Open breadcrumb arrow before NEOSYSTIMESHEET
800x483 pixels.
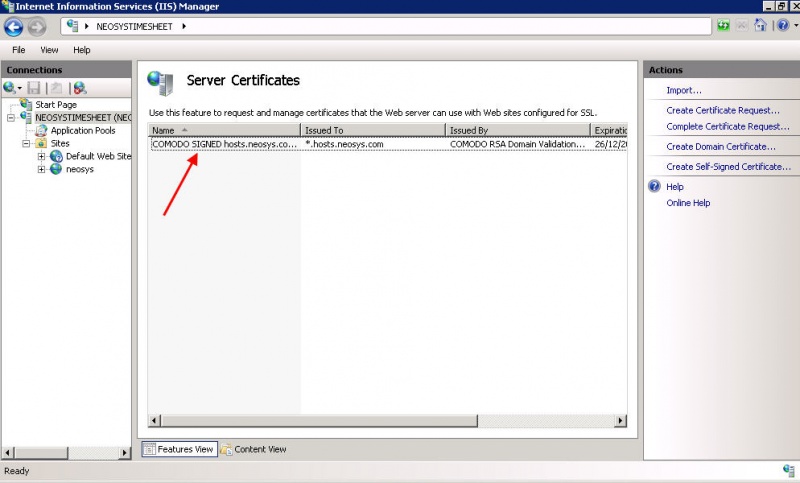(x=87, y=26)
